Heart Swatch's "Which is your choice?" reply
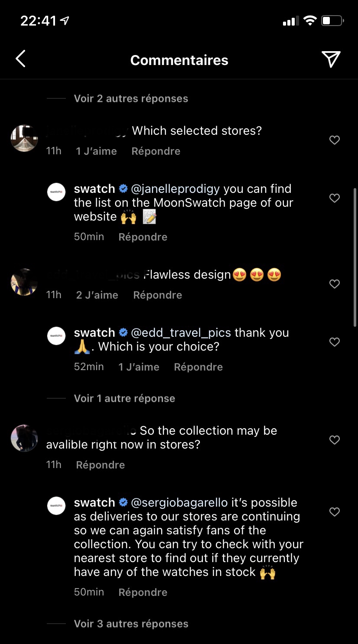This screenshot has width=358, height=644. pos(334,342)
